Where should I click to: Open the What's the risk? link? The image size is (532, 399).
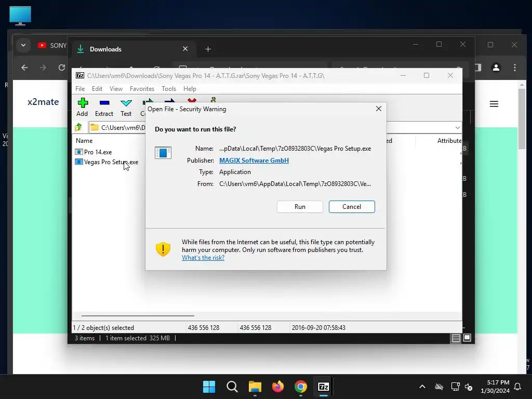point(203,258)
